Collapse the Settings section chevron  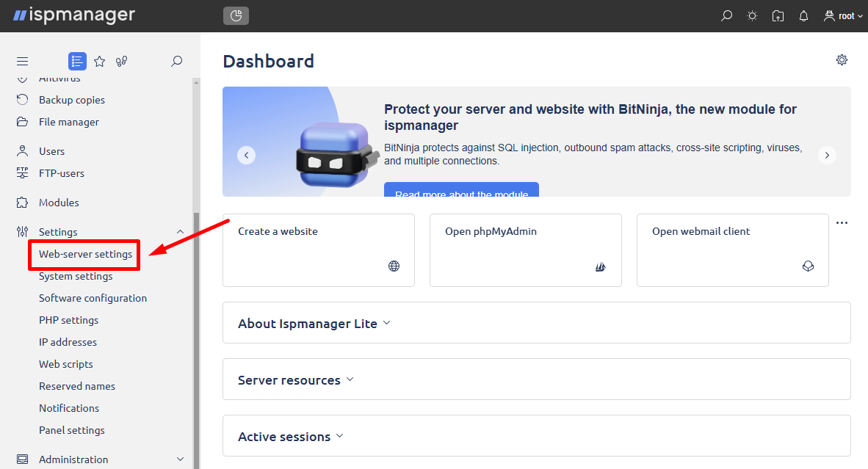180,232
